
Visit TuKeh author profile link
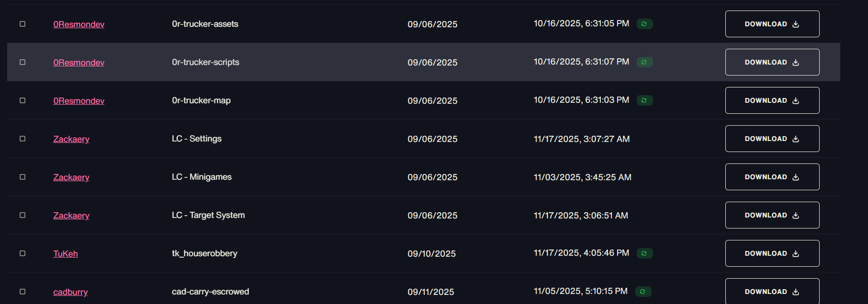[x=66, y=254]
